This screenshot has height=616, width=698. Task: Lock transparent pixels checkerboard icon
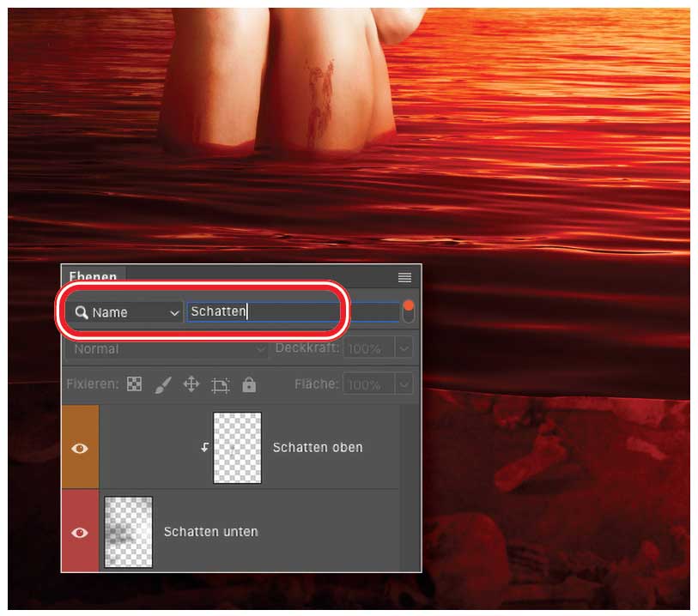pos(135,383)
